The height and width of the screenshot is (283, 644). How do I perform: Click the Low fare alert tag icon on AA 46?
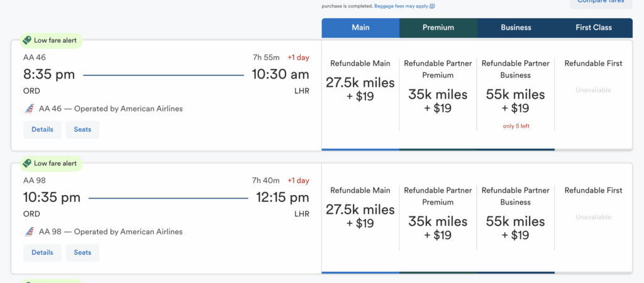27,40
